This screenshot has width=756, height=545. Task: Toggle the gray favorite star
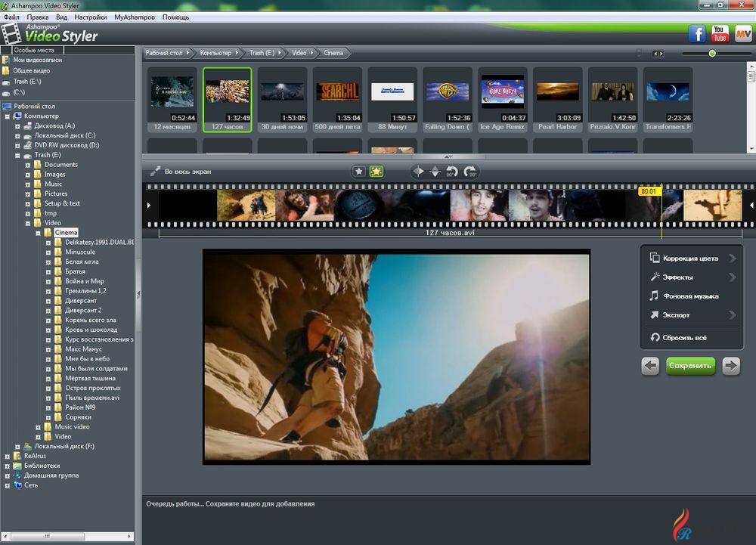point(359,171)
